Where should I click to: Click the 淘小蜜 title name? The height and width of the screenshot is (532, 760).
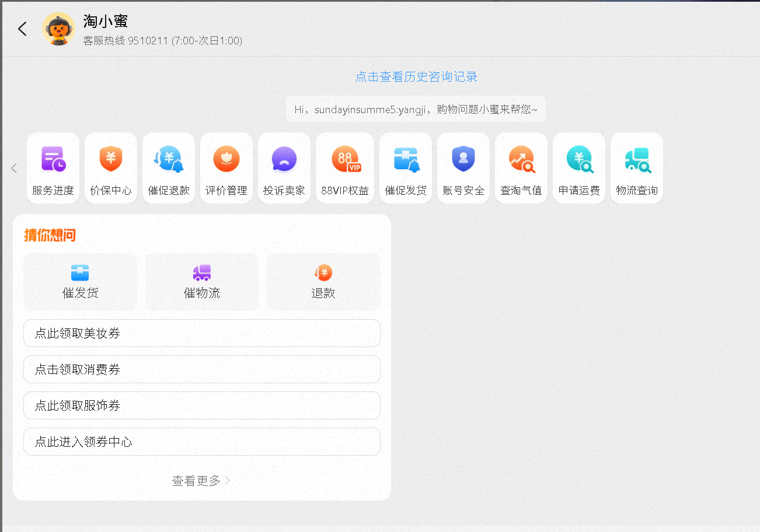click(106, 22)
